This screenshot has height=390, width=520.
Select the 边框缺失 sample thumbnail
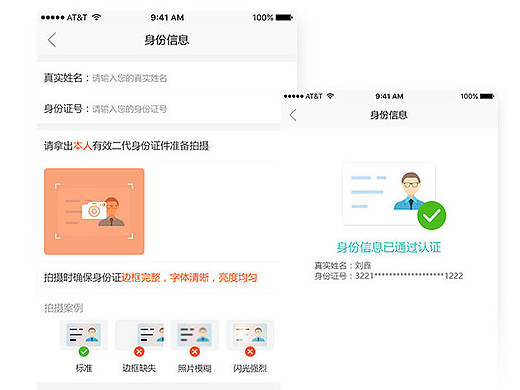pos(140,334)
